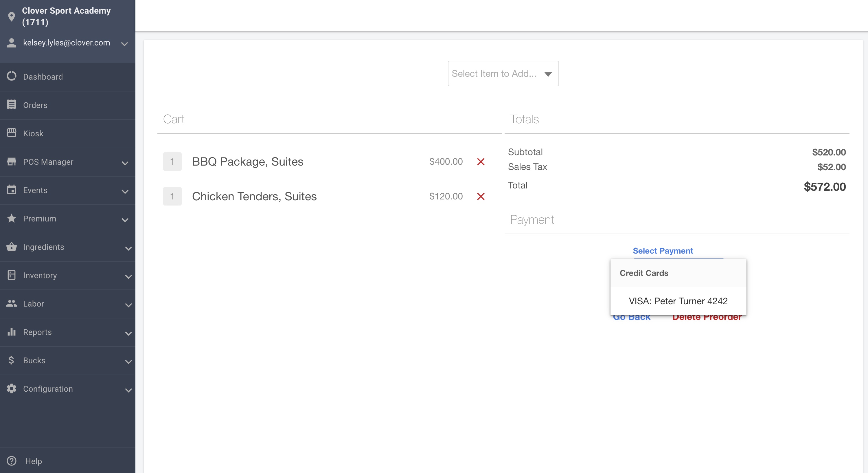Click the Kiosk storefront icon
868x473 pixels.
[12, 133]
